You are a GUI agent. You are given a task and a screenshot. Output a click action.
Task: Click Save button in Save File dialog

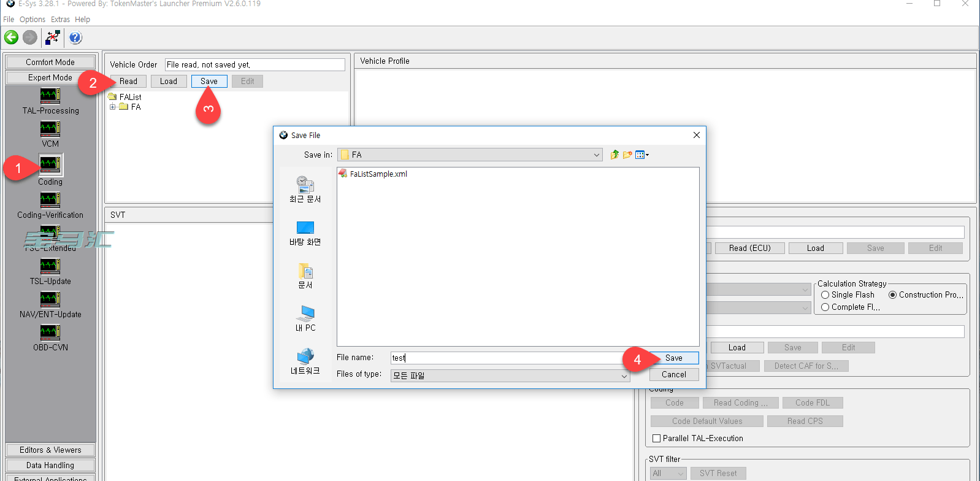[x=673, y=358]
